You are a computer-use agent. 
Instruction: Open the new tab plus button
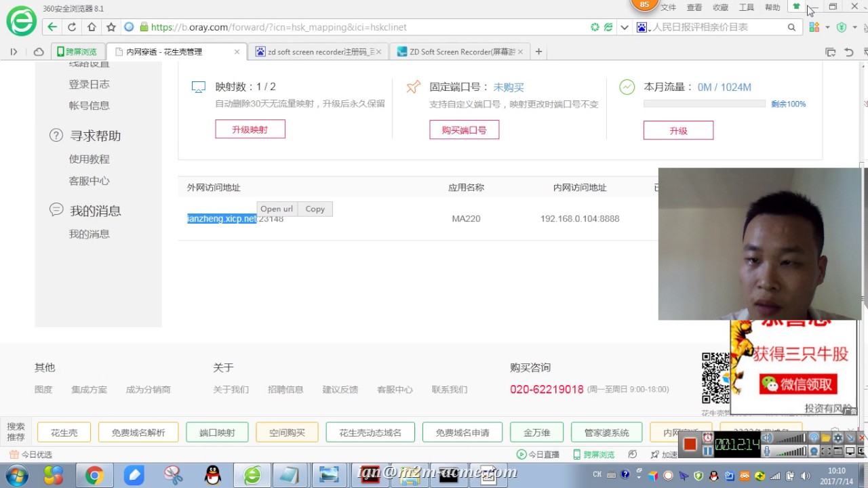coord(538,52)
